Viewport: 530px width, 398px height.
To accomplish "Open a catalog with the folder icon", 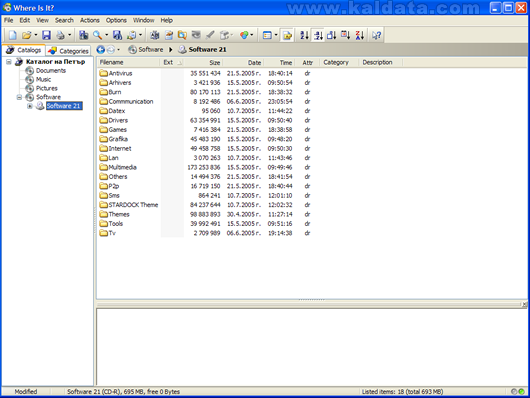I will [x=26, y=35].
